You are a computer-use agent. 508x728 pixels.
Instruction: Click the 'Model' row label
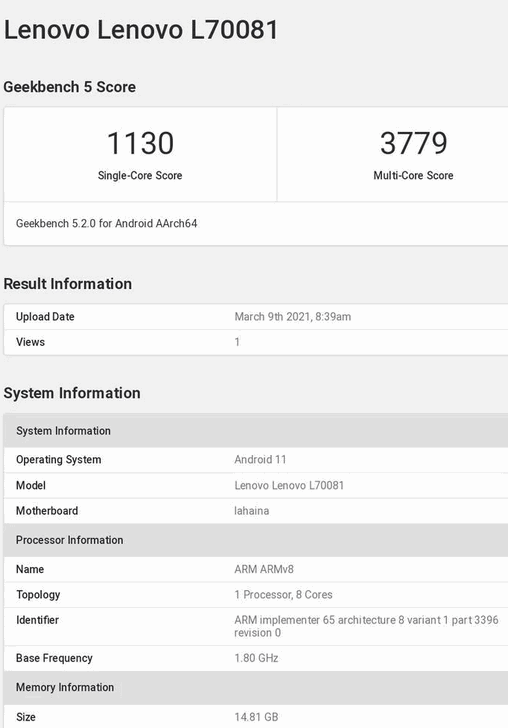click(31, 485)
